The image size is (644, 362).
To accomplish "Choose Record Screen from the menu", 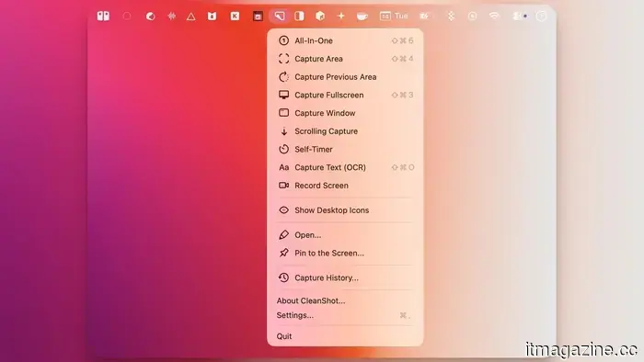I will 345,186.
